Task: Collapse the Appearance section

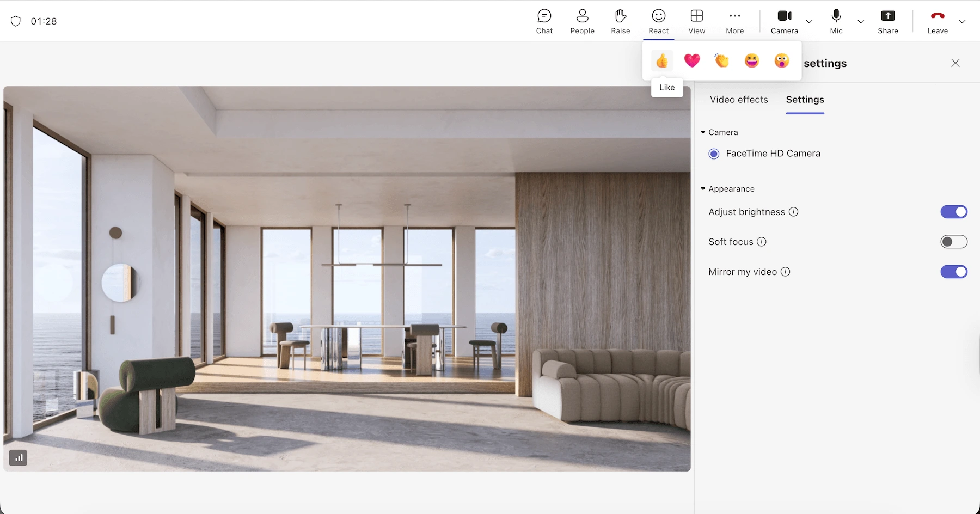Action: (703, 188)
